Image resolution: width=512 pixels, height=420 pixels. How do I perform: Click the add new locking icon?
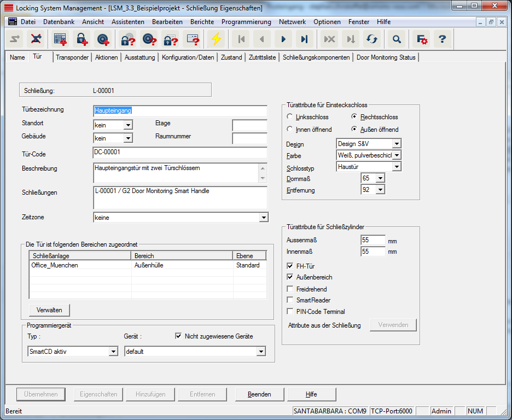[x=81, y=39]
